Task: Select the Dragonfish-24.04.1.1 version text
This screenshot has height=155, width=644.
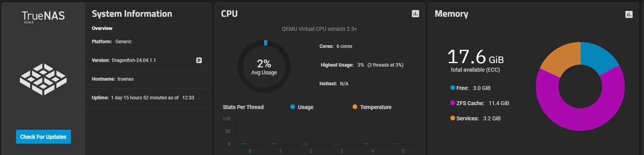Action: click(134, 60)
